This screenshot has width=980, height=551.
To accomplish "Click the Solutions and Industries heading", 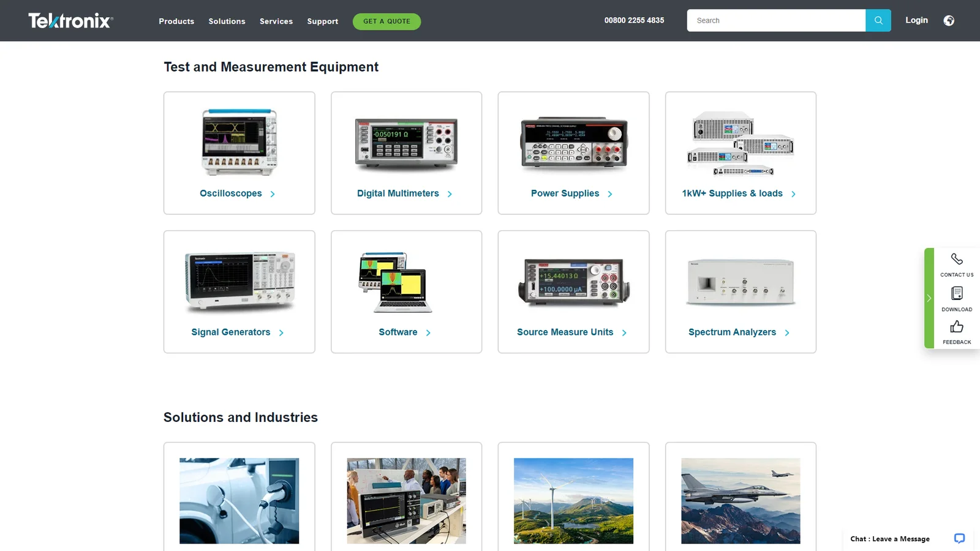I will tap(241, 418).
